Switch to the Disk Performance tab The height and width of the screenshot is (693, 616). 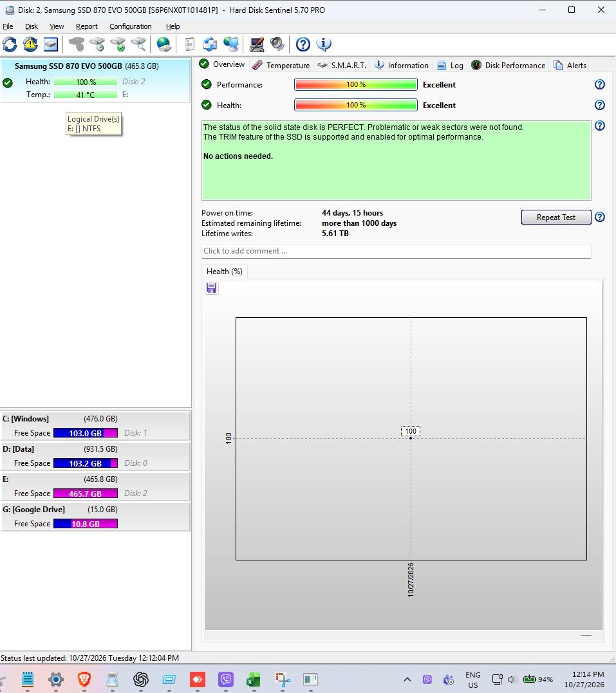tap(509, 66)
